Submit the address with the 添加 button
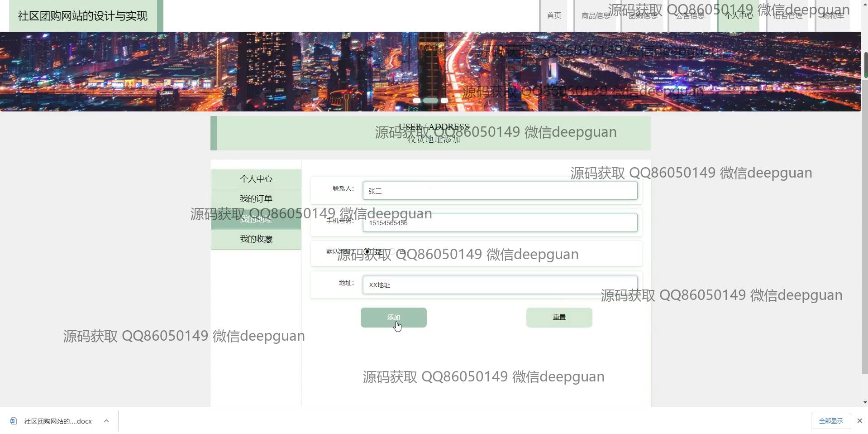 point(394,318)
